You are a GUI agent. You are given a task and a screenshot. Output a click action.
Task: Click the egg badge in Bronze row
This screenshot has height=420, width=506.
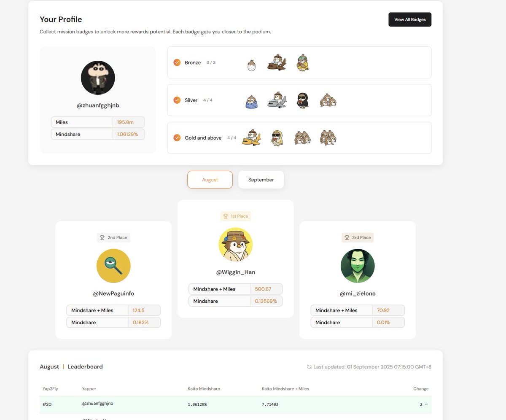pyautogui.click(x=251, y=65)
